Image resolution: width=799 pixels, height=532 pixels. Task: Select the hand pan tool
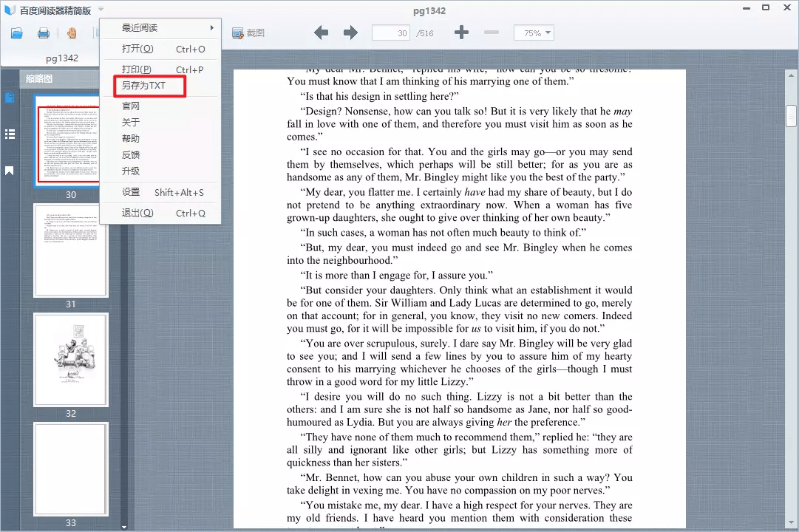pos(72,33)
